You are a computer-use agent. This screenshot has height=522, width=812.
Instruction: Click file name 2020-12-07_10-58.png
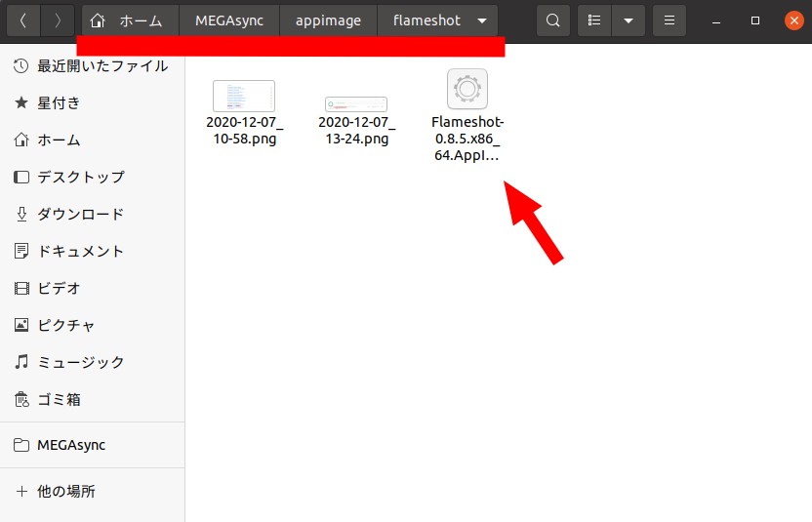pos(244,131)
